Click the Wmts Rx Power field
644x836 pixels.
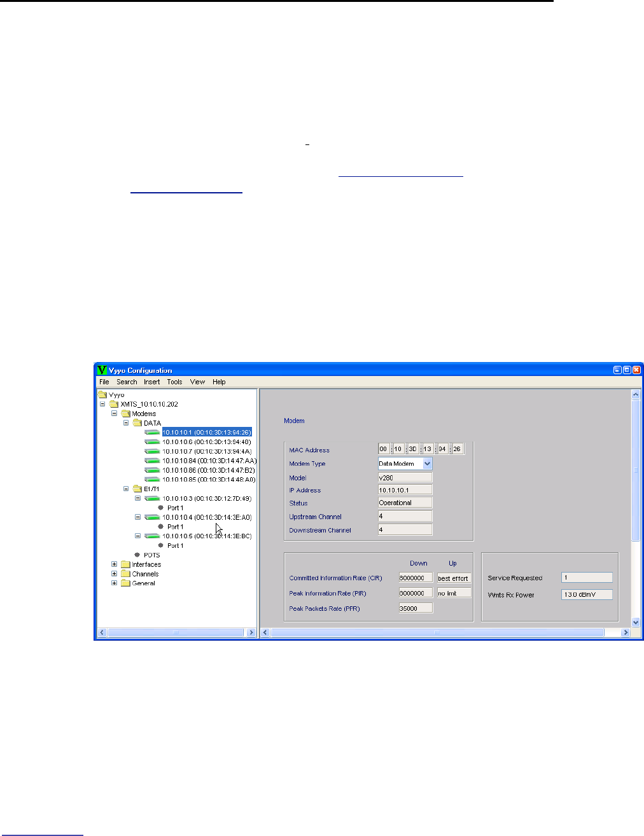click(587, 595)
